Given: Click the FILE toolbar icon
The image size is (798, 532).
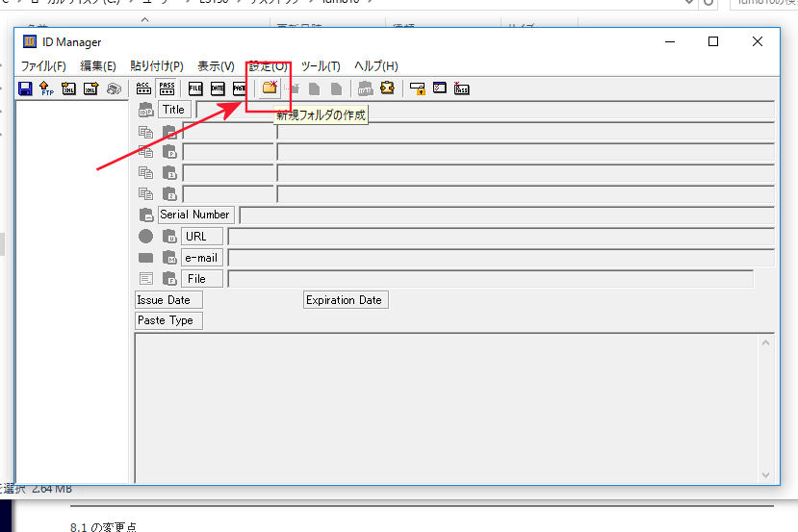Looking at the screenshot, I should (x=195, y=89).
